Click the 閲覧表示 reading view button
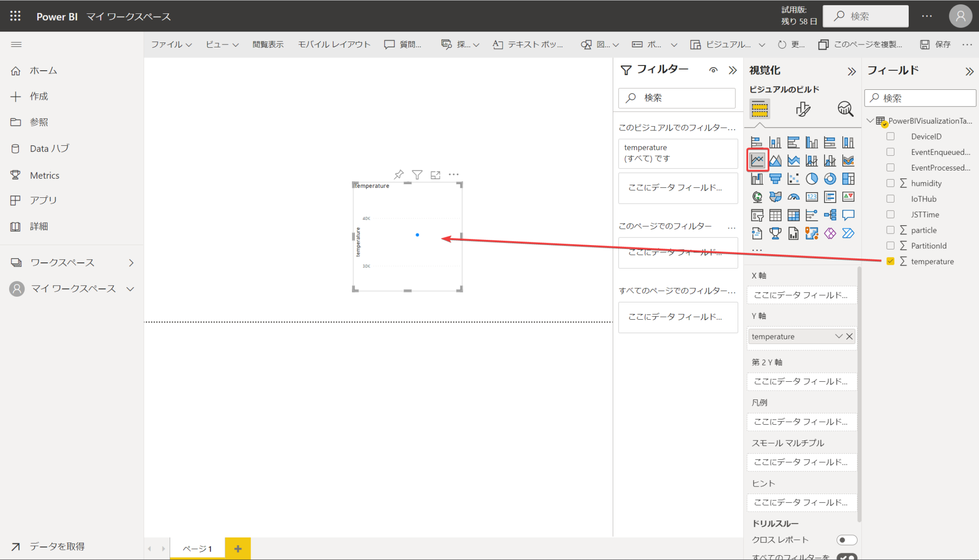Viewport: 979px width, 560px height. [268, 44]
